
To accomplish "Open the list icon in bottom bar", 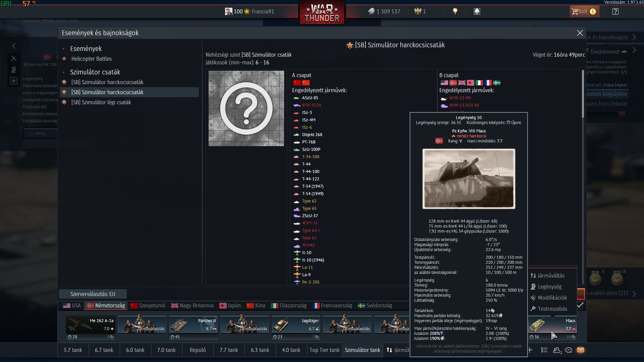I will (544, 350).
